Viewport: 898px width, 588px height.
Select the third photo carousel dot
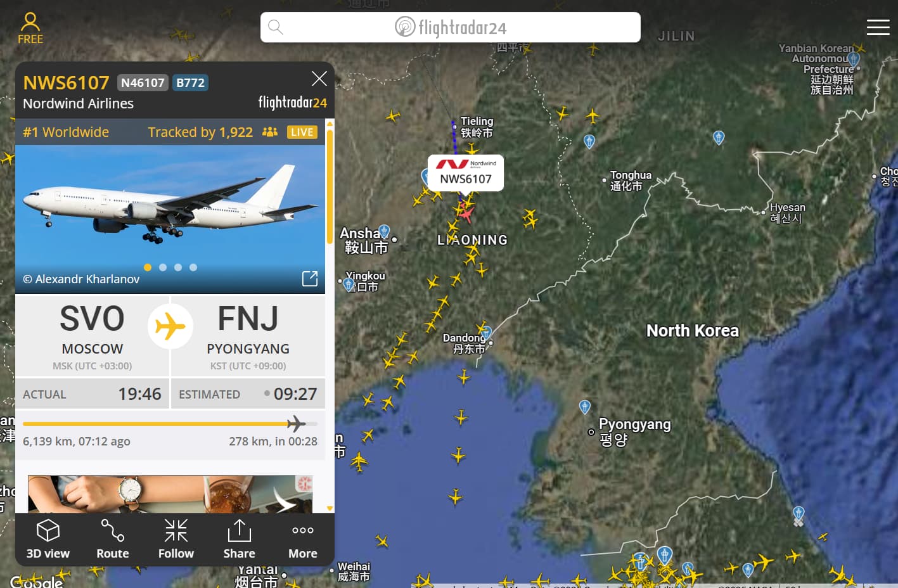pyautogui.click(x=178, y=267)
